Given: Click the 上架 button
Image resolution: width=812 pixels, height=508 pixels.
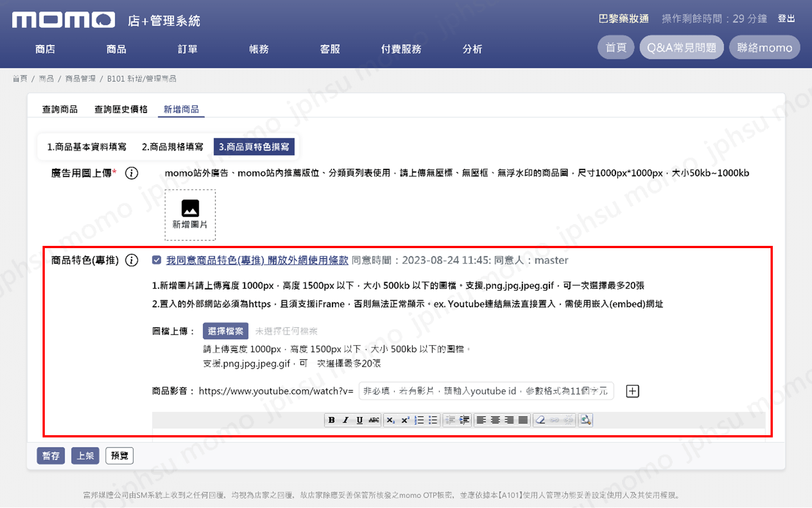Looking at the screenshot, I should coord(85,456).
